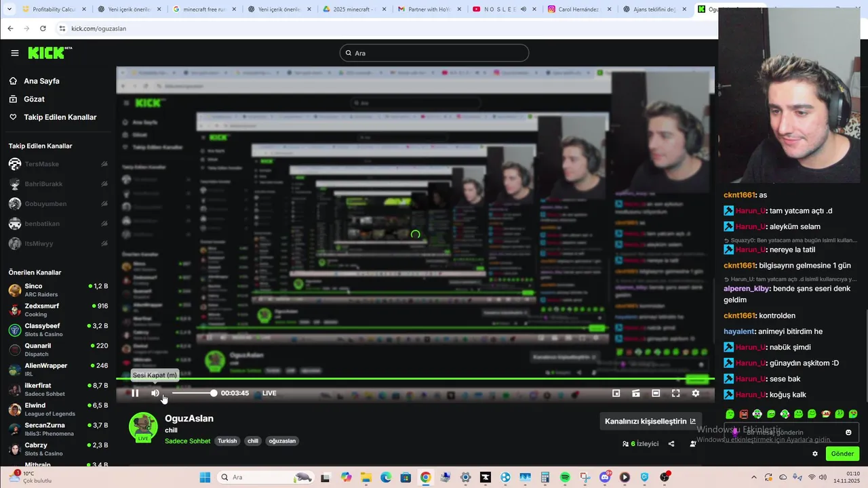This screenshot has width=868, height=488.
Task: Open Windows Start menu
Action: pyautogui.click(x=205, y=477)
